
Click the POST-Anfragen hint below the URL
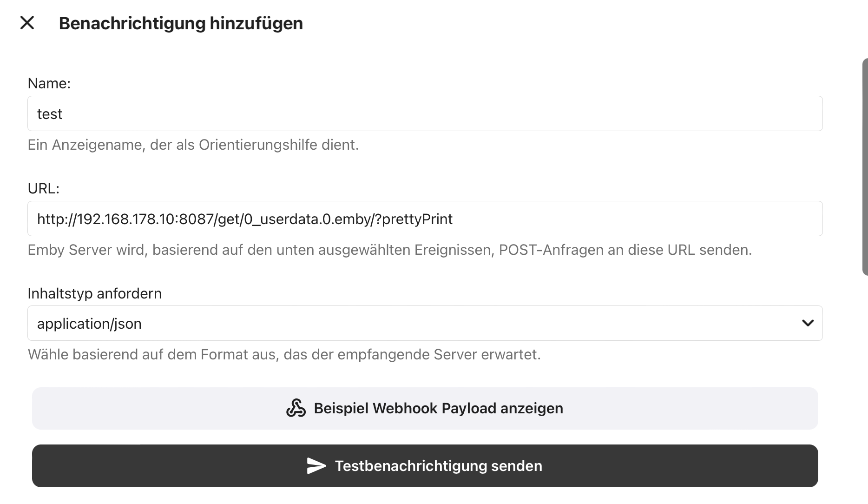coord(389,250)
